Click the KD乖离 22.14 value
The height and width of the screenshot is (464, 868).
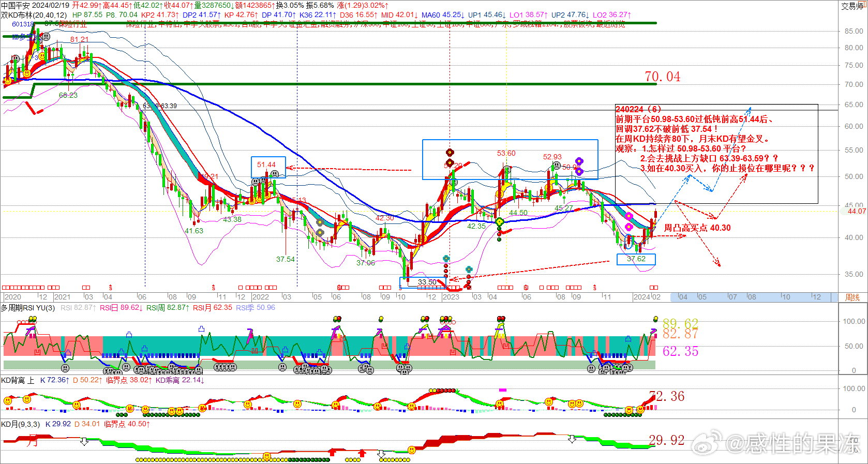180,380
